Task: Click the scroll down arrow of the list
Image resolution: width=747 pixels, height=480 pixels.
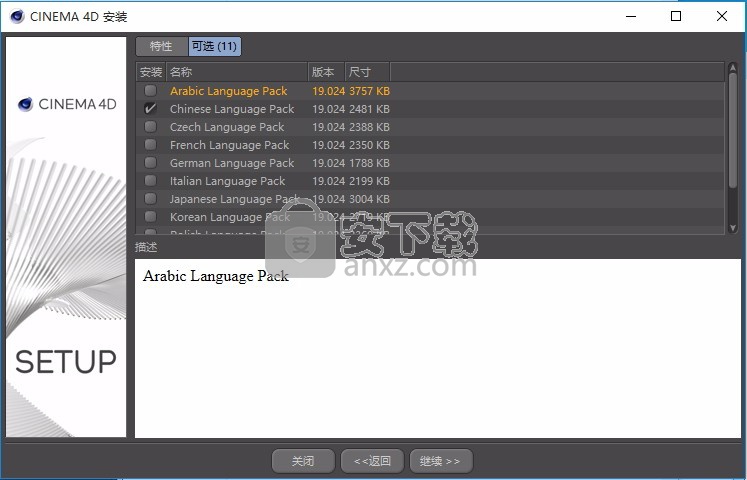Action: tap(733, 228)
